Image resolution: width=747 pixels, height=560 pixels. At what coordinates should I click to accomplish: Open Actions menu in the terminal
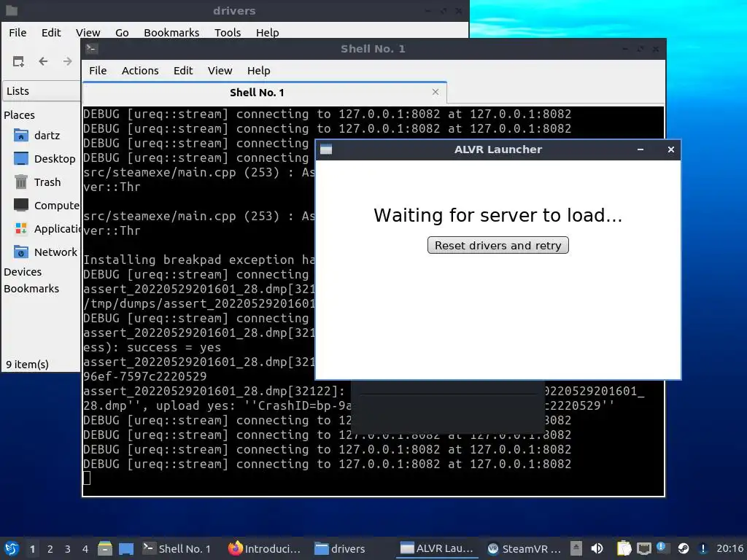(140, 71)
